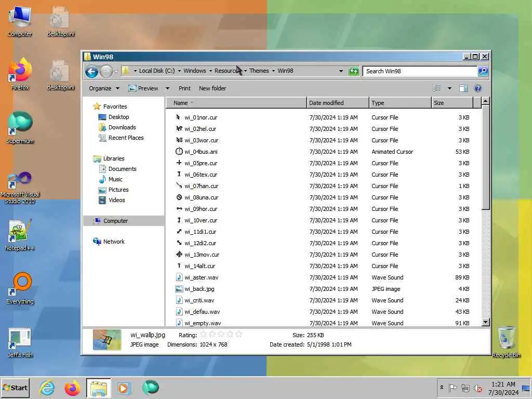The image size is (532, 399).
Task: Launch Internet Explorer from taskbar
Action: coord(47,388)
